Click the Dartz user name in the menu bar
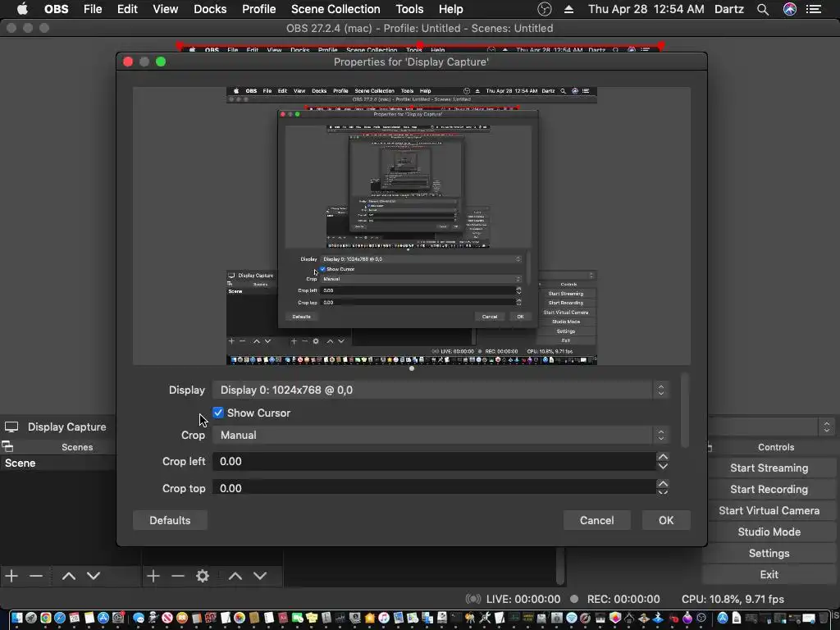Screen dimensions: 840x630 click(x=728, y=9)
